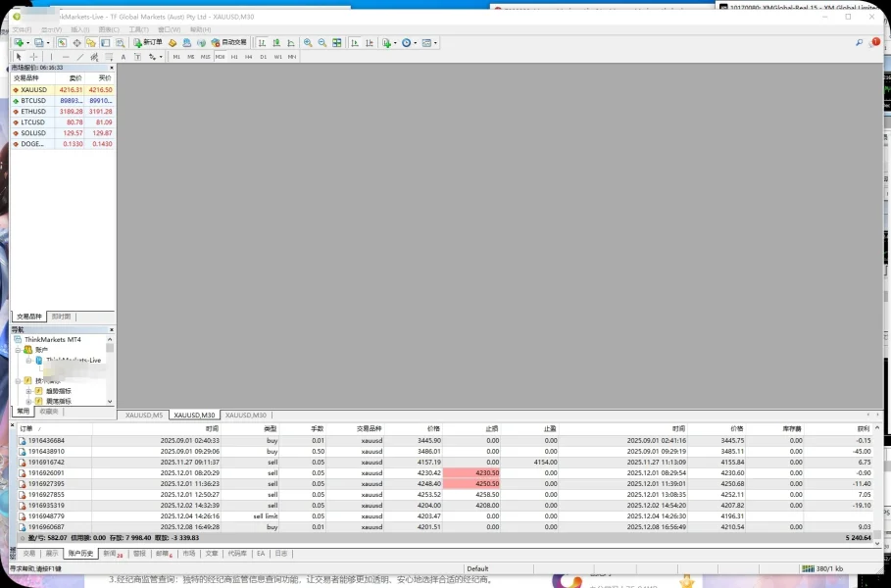The height and width of the screenshot is (588, 891).
Task: Select SOLUSD row in Market Watch
Action: (x=63, y=133)
